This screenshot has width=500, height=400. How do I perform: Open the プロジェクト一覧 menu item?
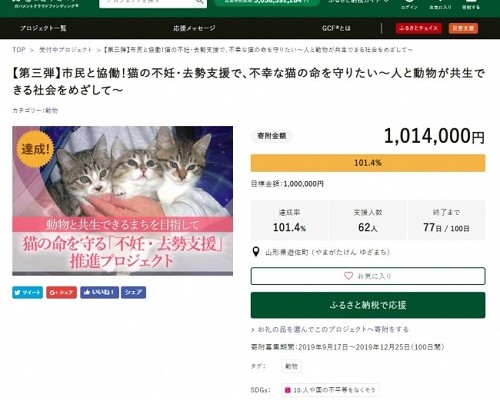click(43, 28)
